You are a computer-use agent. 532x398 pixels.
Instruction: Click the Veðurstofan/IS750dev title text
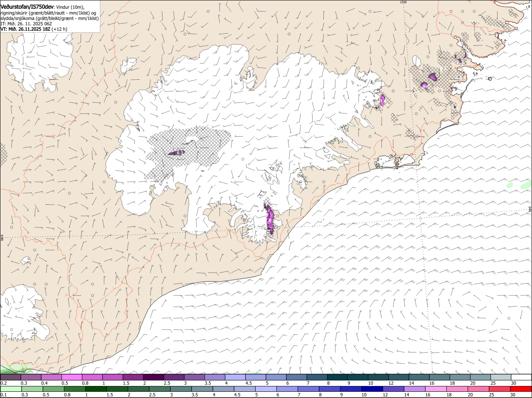pos(27,7)
